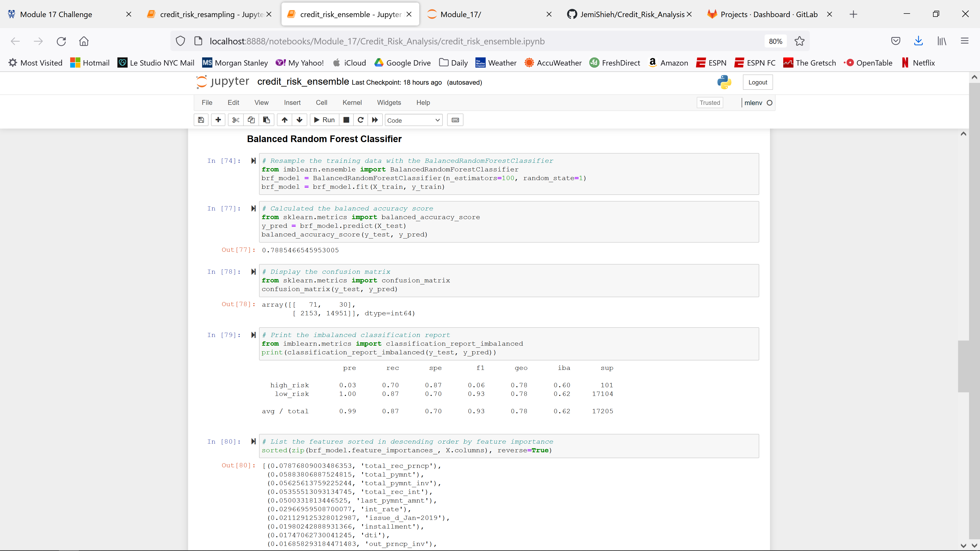Save notebook with the floppy disk icon
This screenshot has height=551, width=980.
tap(201, 120)
